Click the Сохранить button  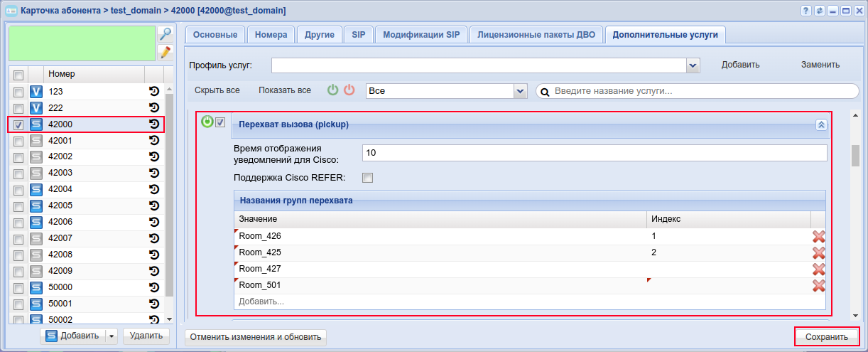coord(827,337)
